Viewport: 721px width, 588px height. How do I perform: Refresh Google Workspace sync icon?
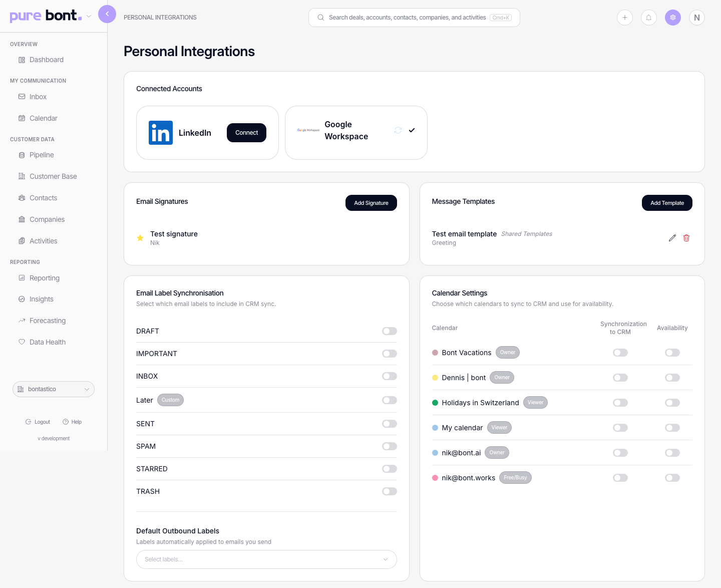point(398,130)
